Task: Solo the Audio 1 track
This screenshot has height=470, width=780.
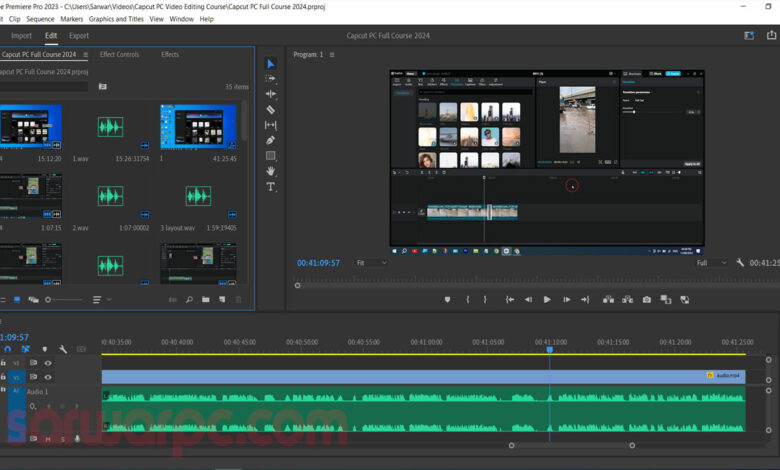Action: pos(63,439)
